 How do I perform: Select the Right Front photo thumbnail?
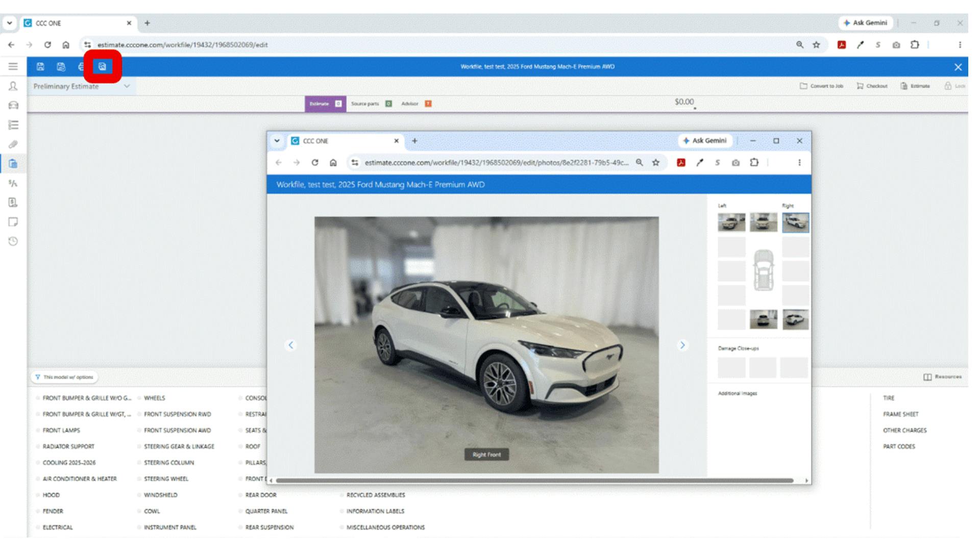pos(795,222)
